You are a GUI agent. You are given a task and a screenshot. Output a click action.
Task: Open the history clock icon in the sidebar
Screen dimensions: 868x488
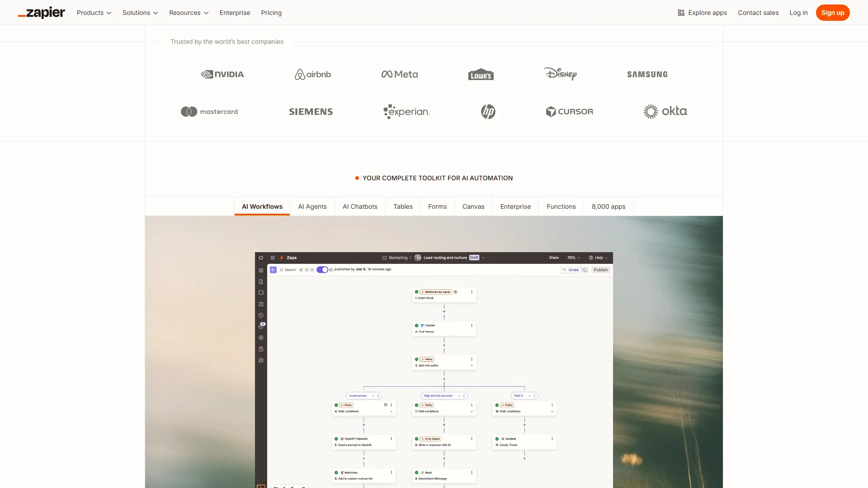[x=261, y=315]
